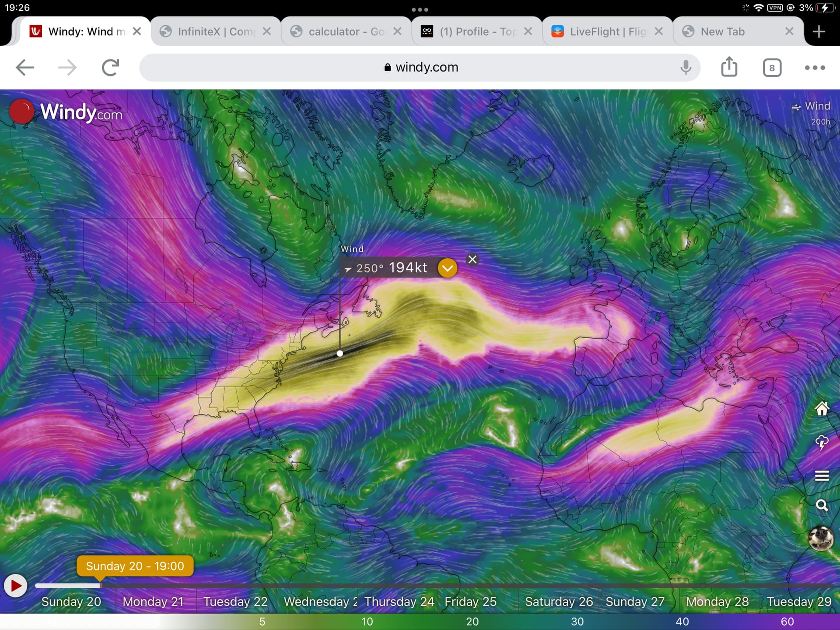
Task: Close the wind picker popup
Action: click(472, 259)
